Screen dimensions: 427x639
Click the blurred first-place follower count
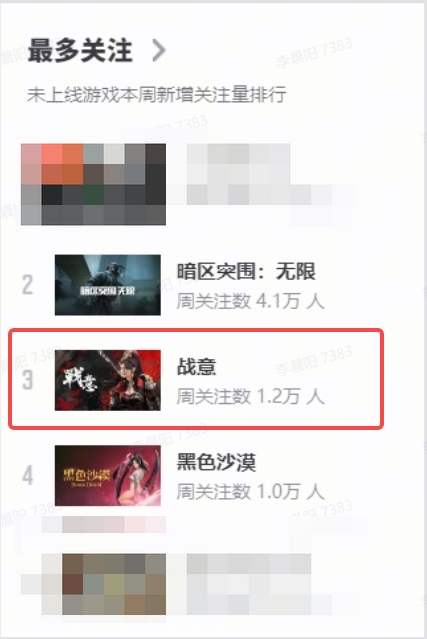coord(260,195)
